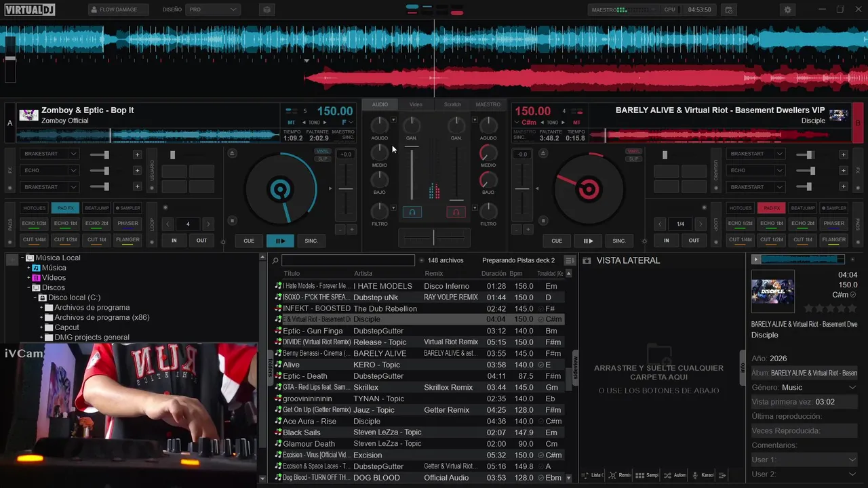Toggle SLIP mode on deck B
This screenshot has width=868, height=488.
point(633,159)
